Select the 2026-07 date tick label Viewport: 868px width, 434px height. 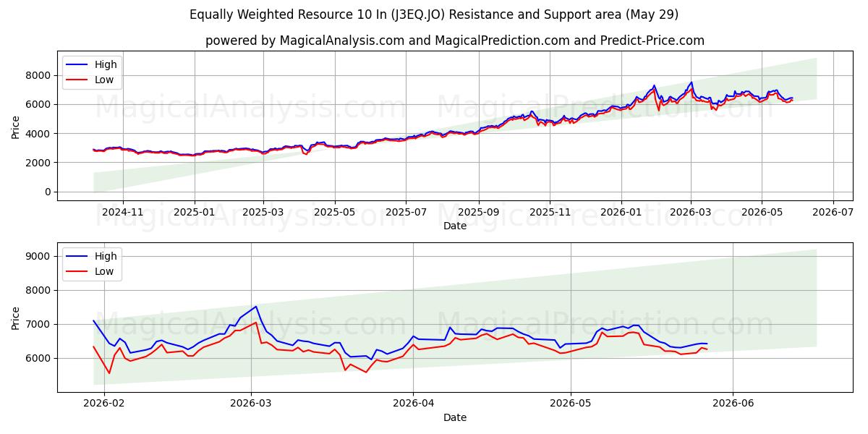[833, 211]
